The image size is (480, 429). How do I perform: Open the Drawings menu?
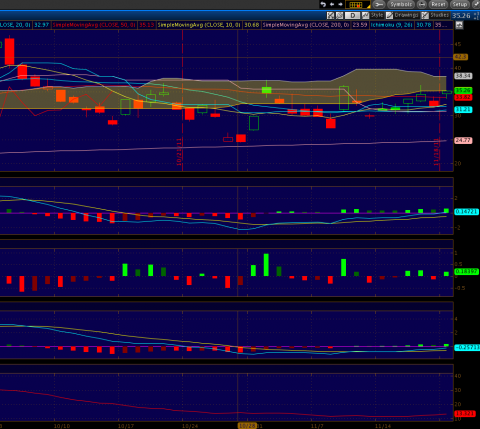(402, 15)
